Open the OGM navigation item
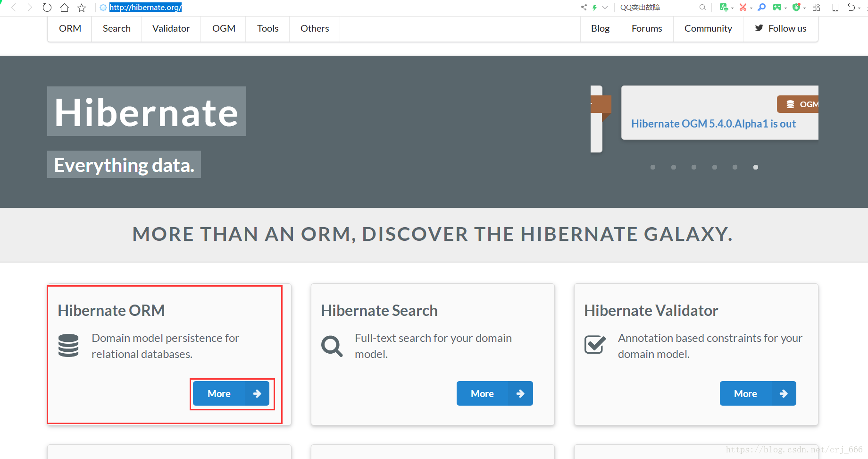The height and width of the screenshot is (459, 868). click(x=224, y=28)
